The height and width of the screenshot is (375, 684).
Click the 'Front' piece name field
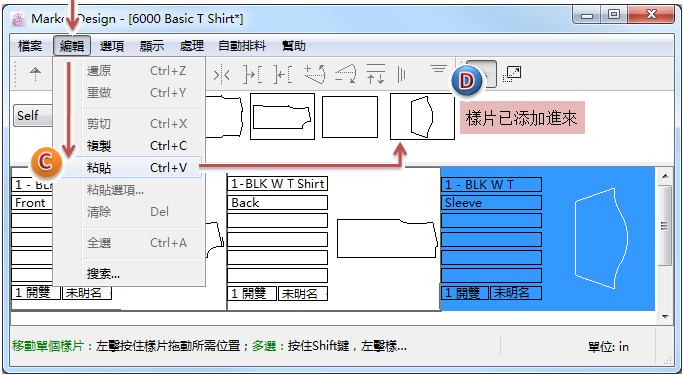[32, 203]
